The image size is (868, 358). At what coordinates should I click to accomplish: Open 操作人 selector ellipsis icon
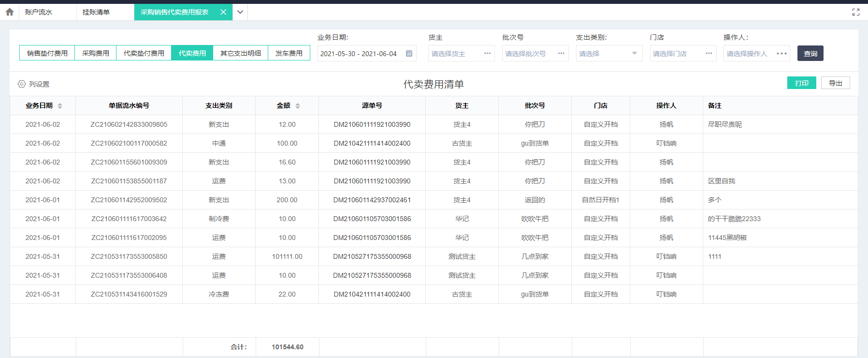[782, 53]
